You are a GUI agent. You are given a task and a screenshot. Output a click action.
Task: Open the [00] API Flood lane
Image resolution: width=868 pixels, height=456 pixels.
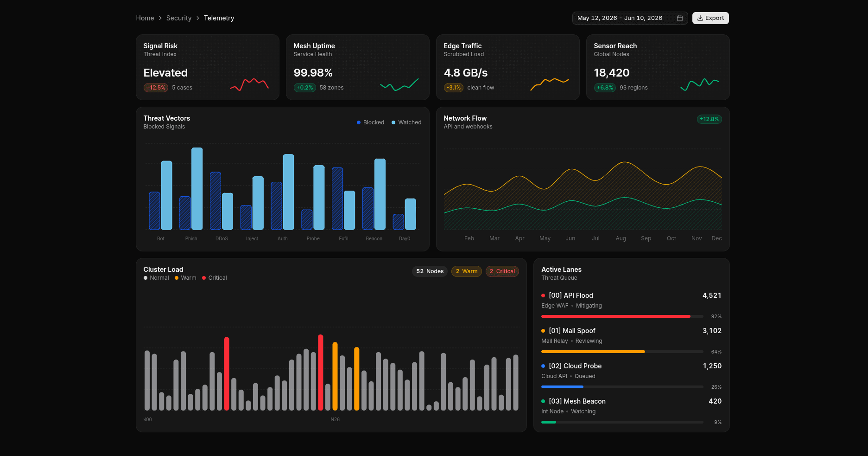tap(631, 305)
